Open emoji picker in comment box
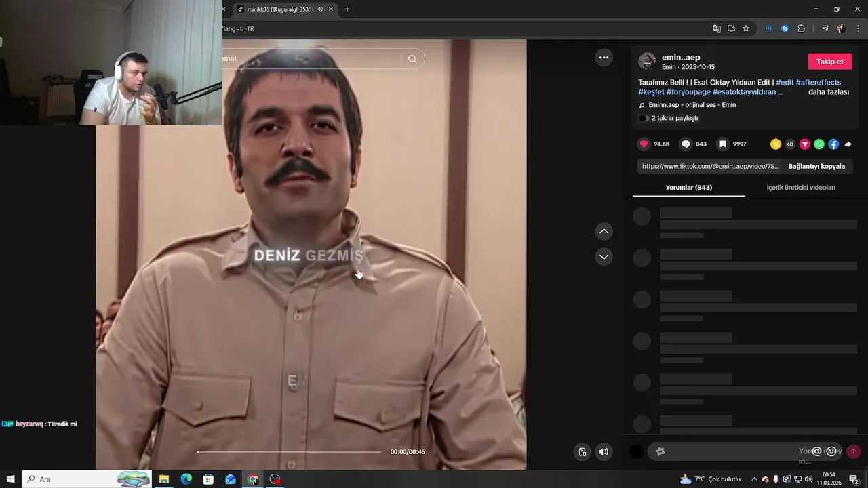Viewport: 868px width, 488px height. click(831, 451)
